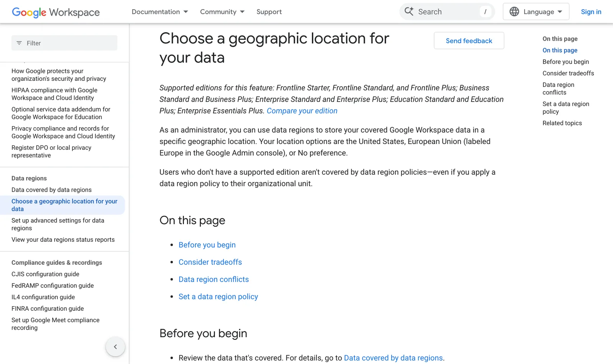Image resolution: width=613 pixels, height=364 pixels.
Task: Select On this page in right outline
Action: (560, 50)
